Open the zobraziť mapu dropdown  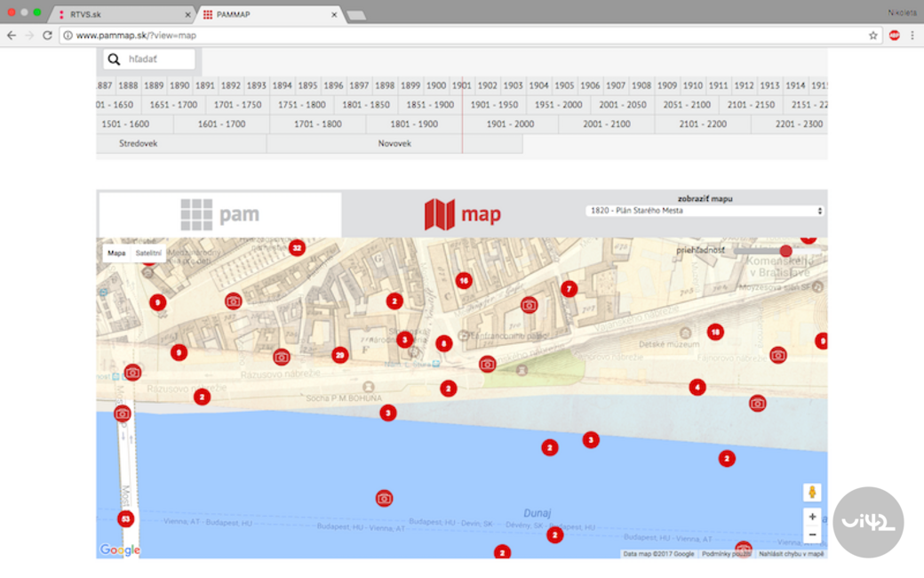[x=705, y=211]
